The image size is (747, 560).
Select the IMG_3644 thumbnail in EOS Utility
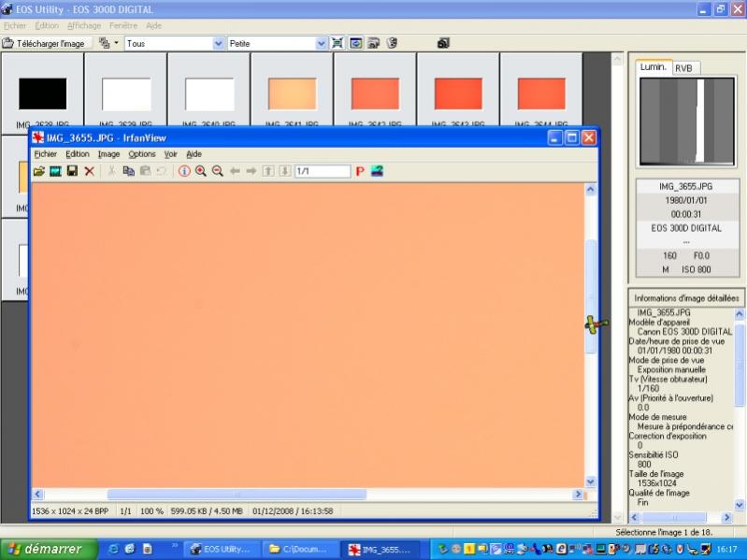tap(541, 93)
